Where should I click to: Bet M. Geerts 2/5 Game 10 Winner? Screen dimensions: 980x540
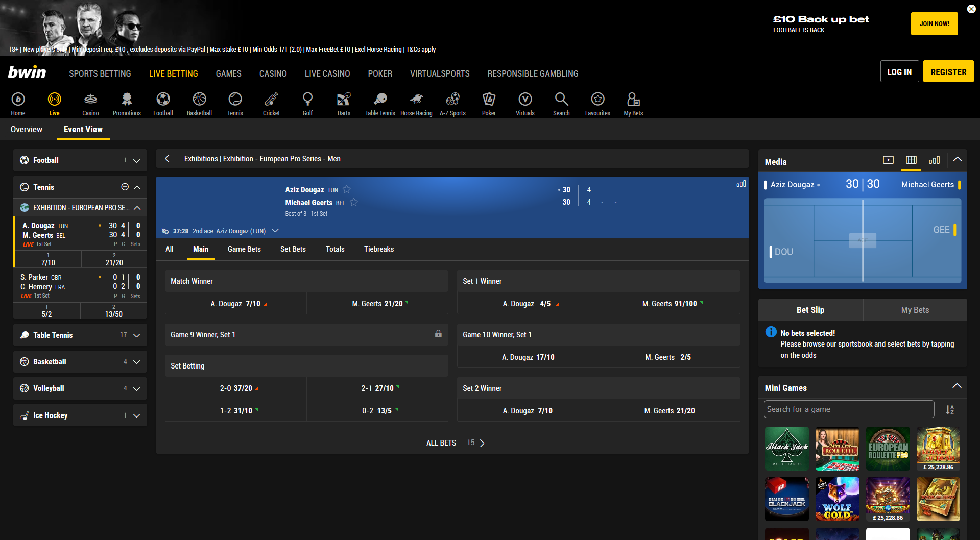pos(669,357)
